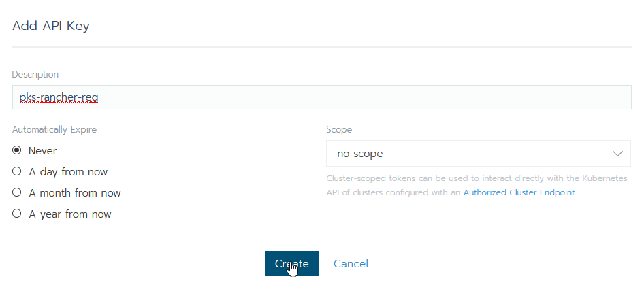The image size is (644, 287).
Task: Click the chevron arrow of the Scope dropdown
Action: click(618, 154)
